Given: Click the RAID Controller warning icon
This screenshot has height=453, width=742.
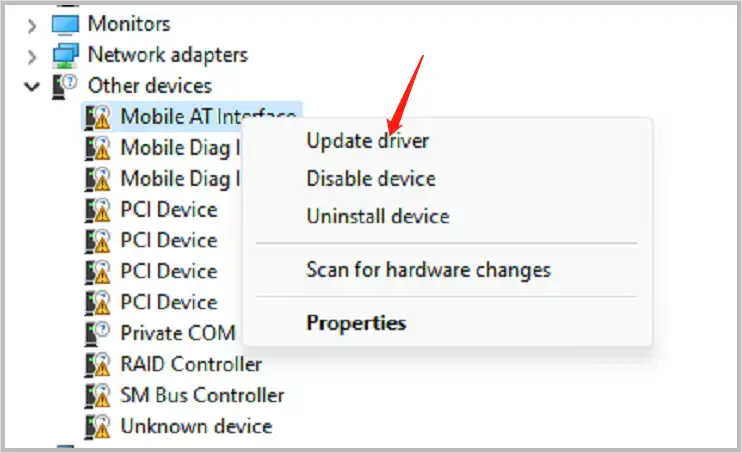Looking at the screenshot, I should point(98,364).
